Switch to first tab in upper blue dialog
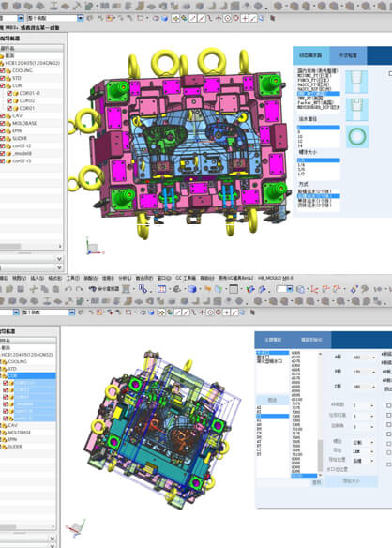 (x=311, y=55)
